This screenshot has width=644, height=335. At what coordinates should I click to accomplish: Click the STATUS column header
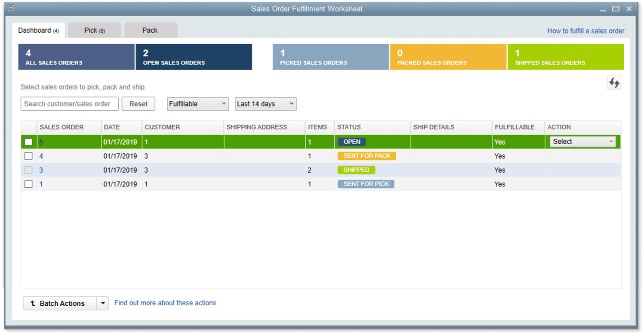point(349,127)
